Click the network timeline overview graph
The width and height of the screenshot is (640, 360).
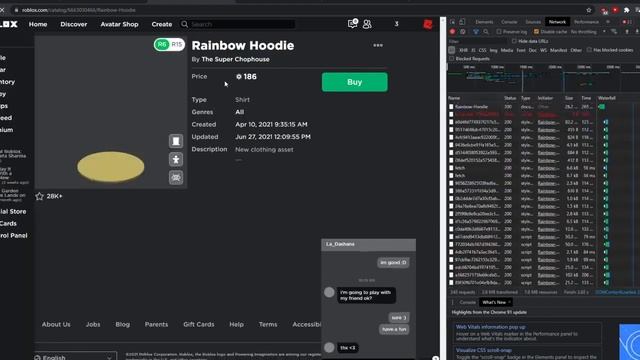point(543,78)
